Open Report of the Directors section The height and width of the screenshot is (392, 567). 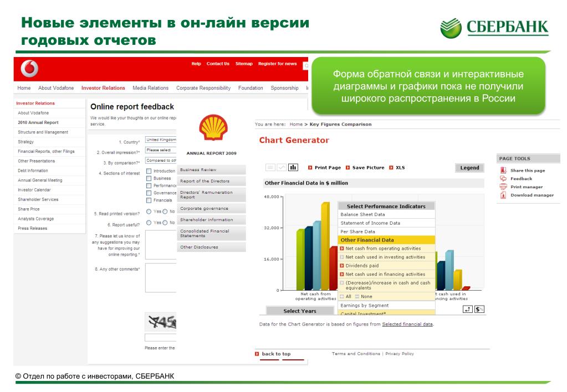pos(211,181)
